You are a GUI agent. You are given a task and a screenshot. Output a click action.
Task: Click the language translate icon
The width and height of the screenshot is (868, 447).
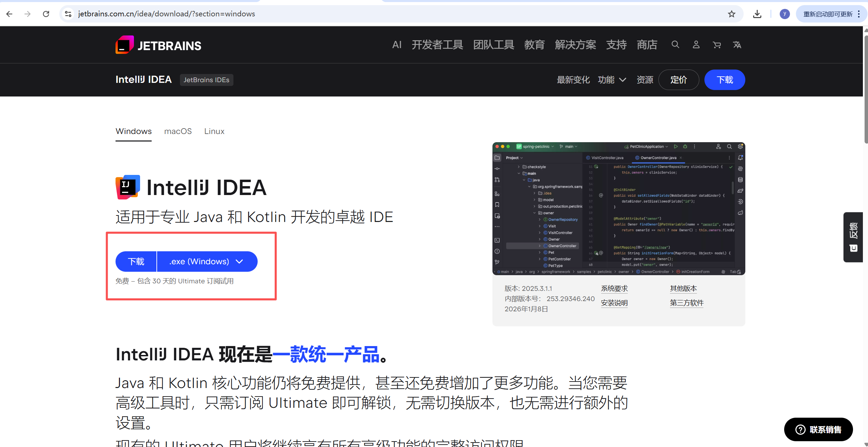coord(737,45)
